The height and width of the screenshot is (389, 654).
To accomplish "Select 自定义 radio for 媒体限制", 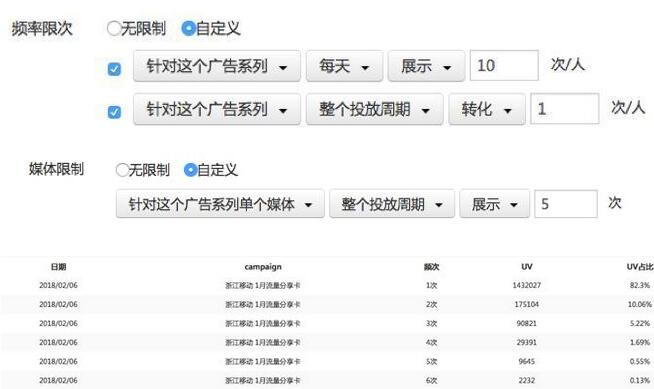I will tap(190, 170).
